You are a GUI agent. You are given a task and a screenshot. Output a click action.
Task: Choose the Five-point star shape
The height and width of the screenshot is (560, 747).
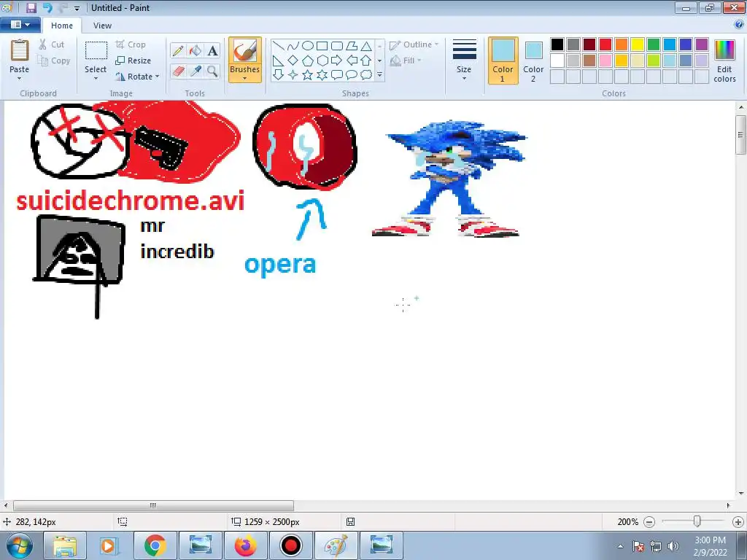pos(308,75)
